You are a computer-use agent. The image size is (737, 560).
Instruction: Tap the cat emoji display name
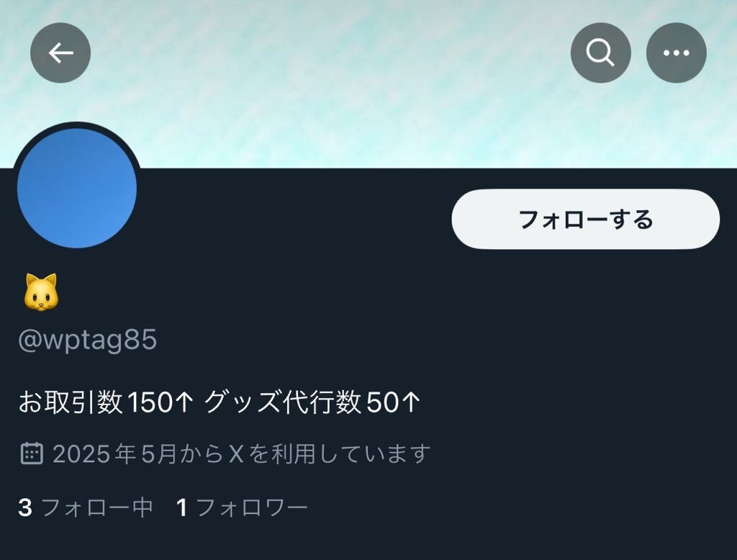(x=41, y=292)
